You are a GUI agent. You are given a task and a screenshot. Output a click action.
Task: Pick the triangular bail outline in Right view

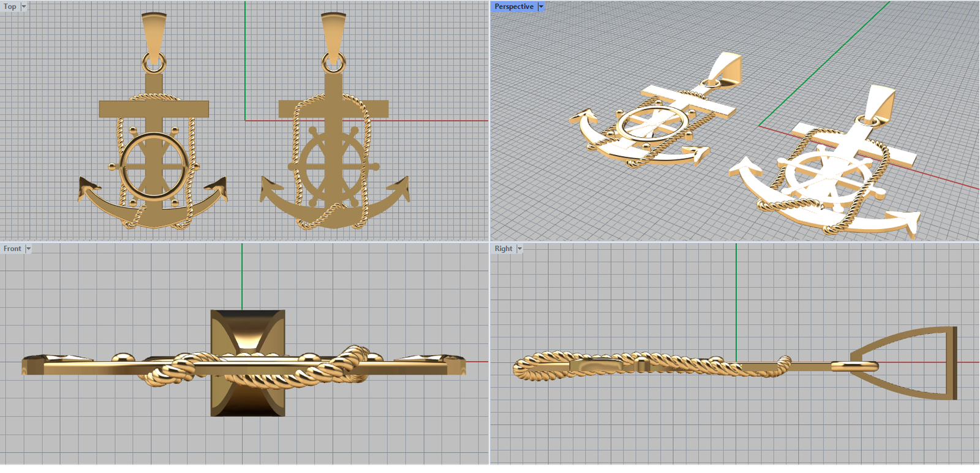(953, 363)
